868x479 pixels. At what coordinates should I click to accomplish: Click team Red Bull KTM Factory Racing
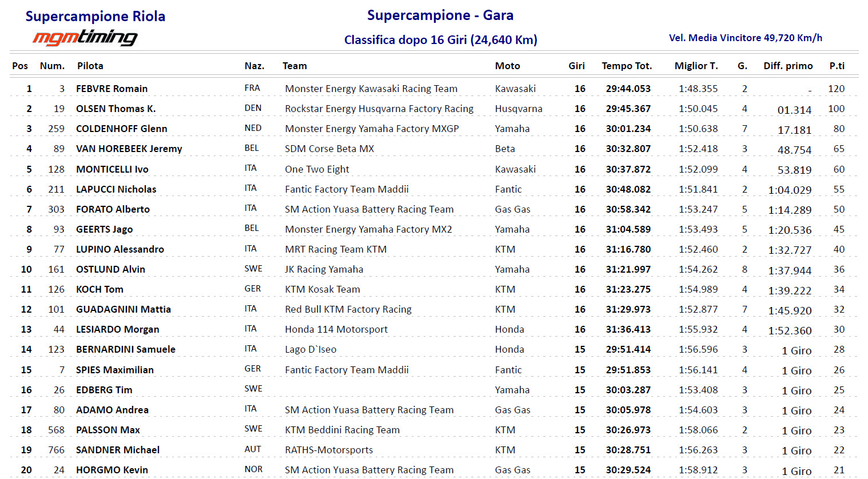(348, 309)
